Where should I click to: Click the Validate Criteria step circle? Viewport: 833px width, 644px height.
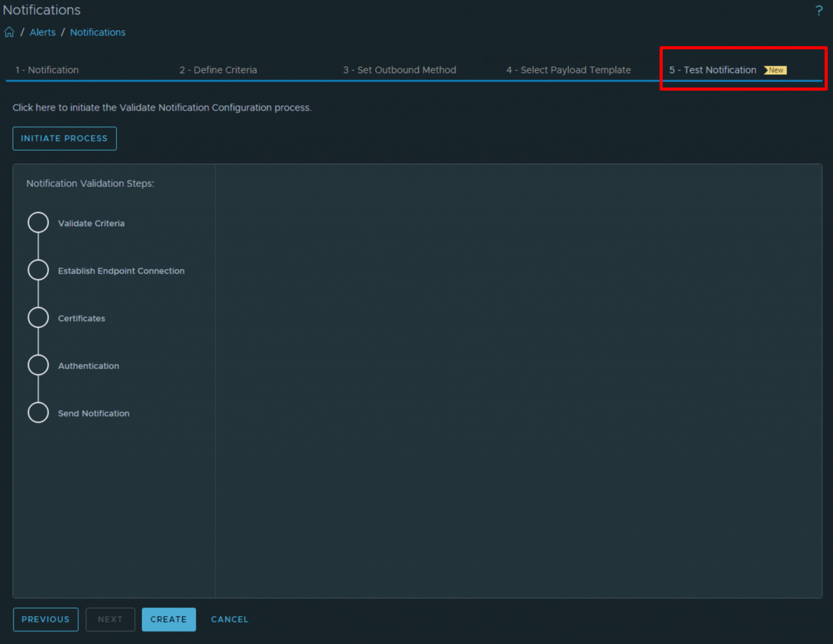[x=38, y=222]
